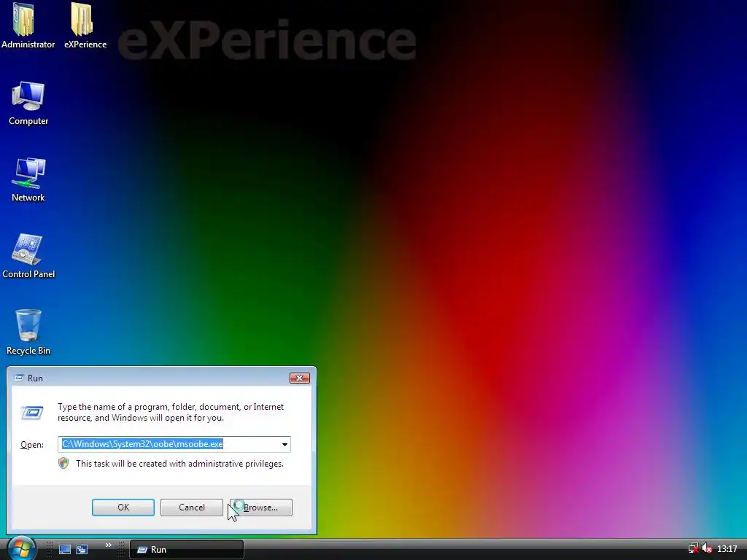Screen dimensions: 747x560
Task: Click Show Desktop quick launch icon
Action: [65, 550]
